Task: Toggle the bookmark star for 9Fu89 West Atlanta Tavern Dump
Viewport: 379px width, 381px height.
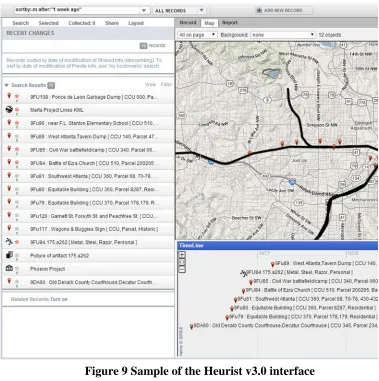Action: click(x=17, y=136)
